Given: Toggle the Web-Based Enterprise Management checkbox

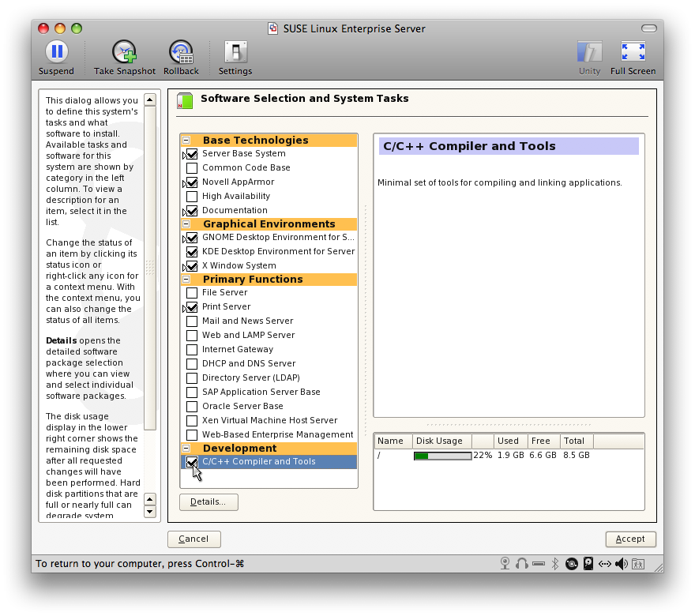Looking at the screenshot, I should 192,434.
